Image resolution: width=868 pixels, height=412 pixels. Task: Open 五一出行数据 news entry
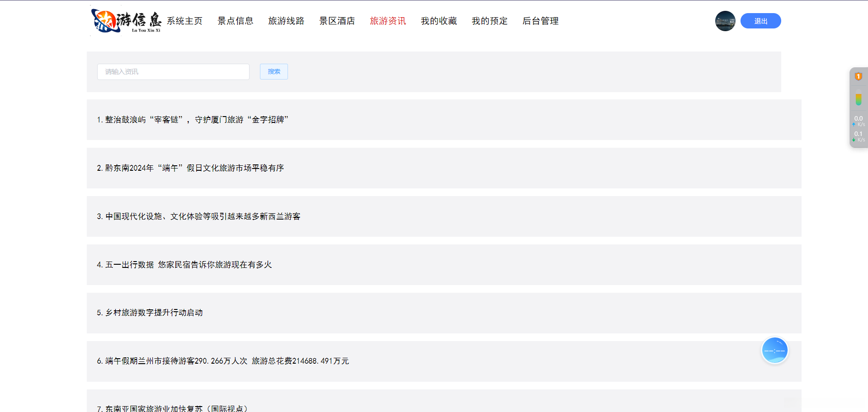tap(444, 265)
